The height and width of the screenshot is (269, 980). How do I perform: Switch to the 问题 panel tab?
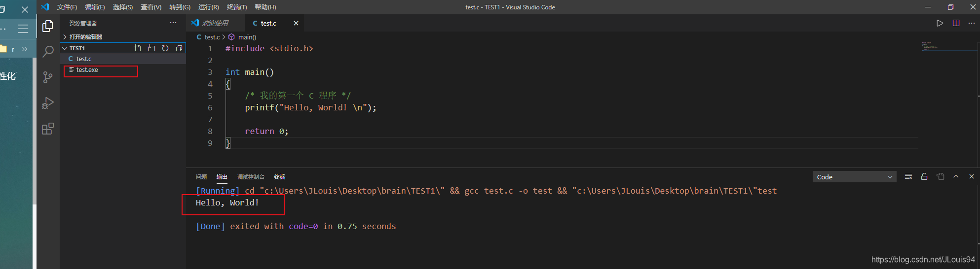(201, 177)
